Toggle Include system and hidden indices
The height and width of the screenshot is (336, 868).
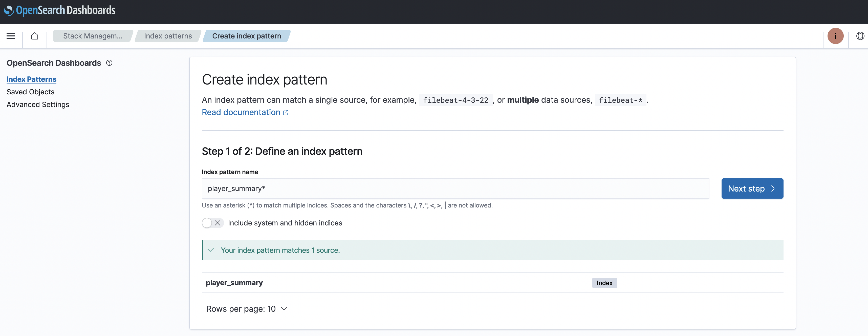click(x=213, y=223)
